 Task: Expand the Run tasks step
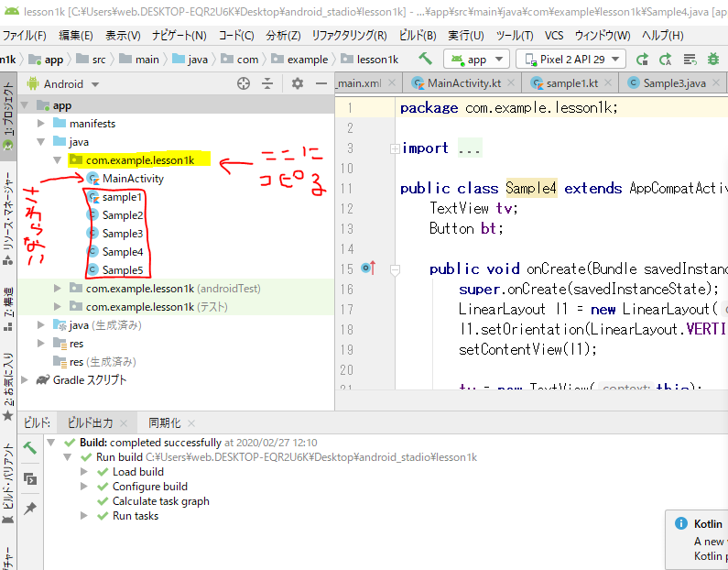coord(84,516)
